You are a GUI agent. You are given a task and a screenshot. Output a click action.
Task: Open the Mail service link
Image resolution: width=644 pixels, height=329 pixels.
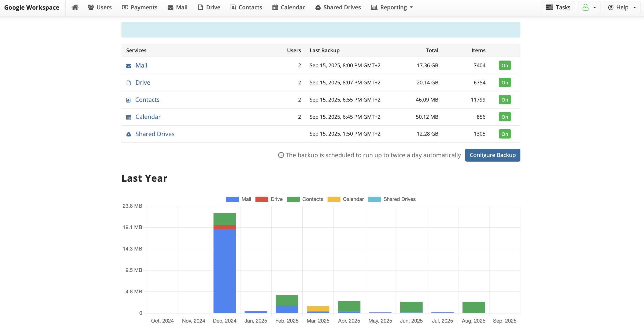[x=141, y=65]
